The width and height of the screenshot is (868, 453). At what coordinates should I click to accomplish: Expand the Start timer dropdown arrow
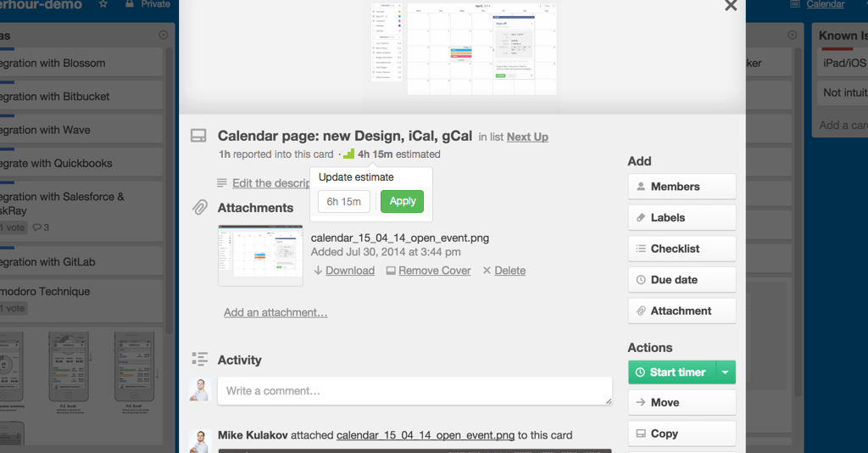click(x=726, y=372)
